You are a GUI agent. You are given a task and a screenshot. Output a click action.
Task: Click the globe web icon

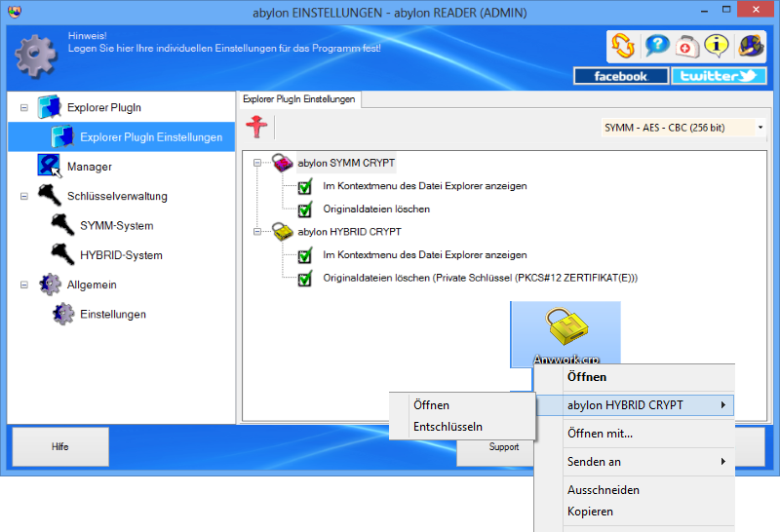pyautogui.click(x=750, y=46)
